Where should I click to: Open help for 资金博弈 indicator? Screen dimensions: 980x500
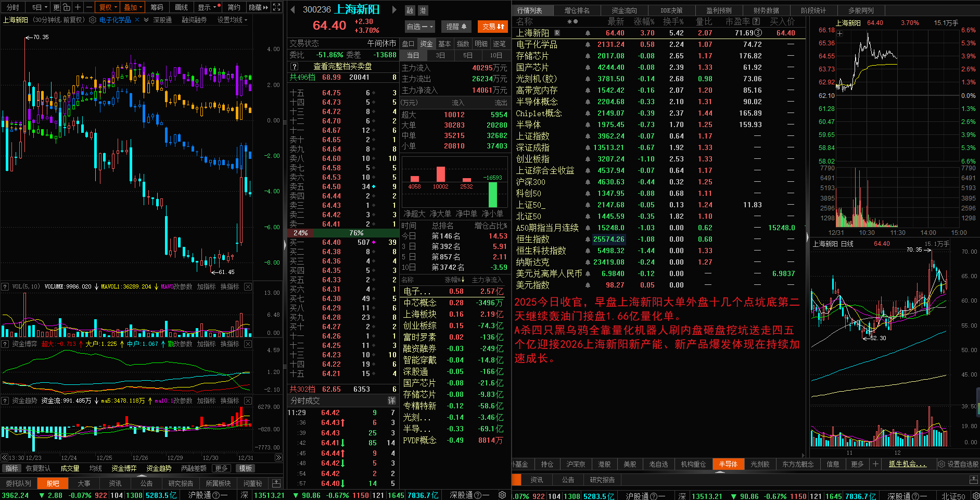[5, 344]
